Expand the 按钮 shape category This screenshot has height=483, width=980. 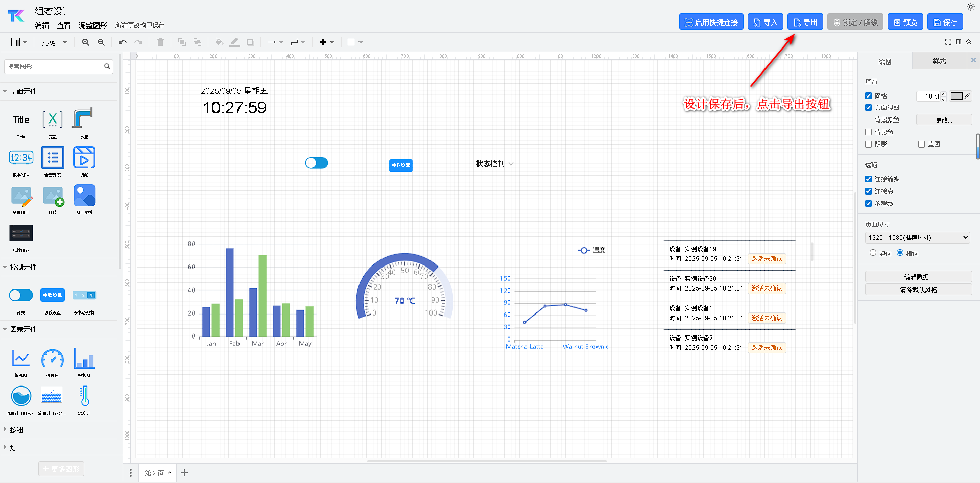(x=17, y=430)
